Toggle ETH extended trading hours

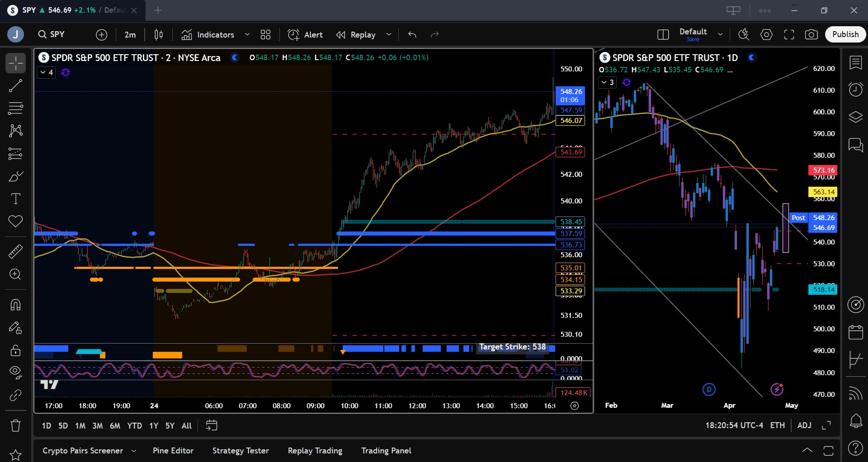777,425
